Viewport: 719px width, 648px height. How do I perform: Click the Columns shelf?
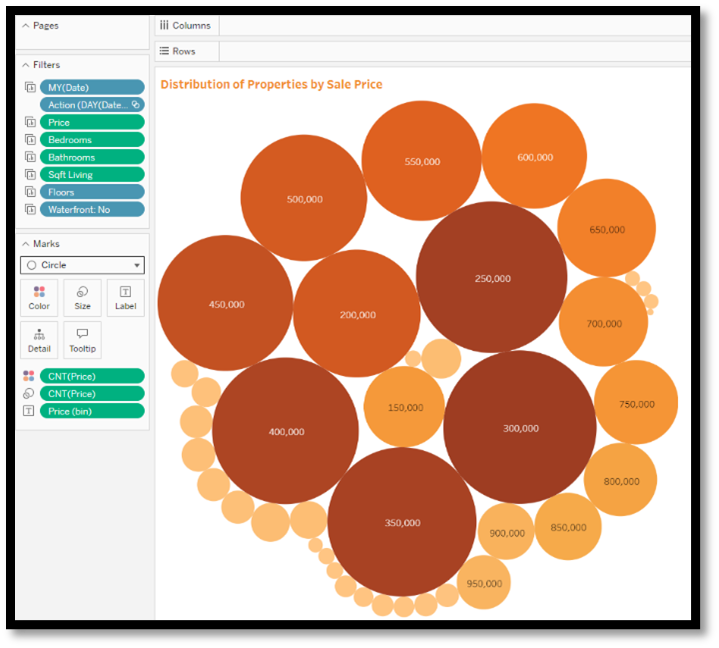(x=450, y=26)
